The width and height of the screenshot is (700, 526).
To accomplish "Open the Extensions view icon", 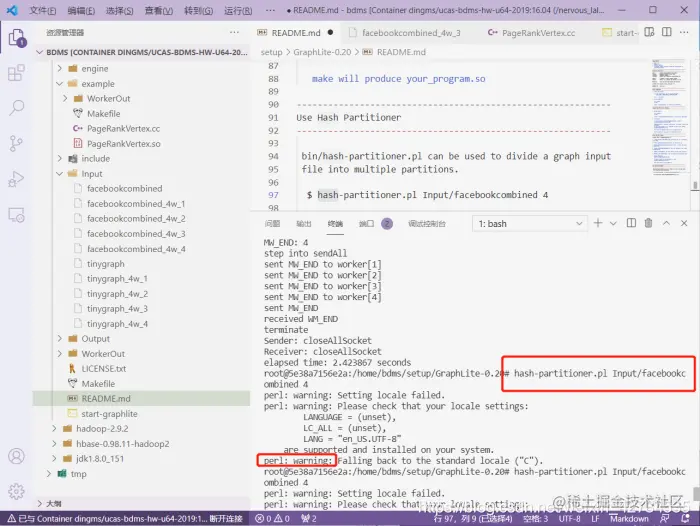I will (17, 73).
